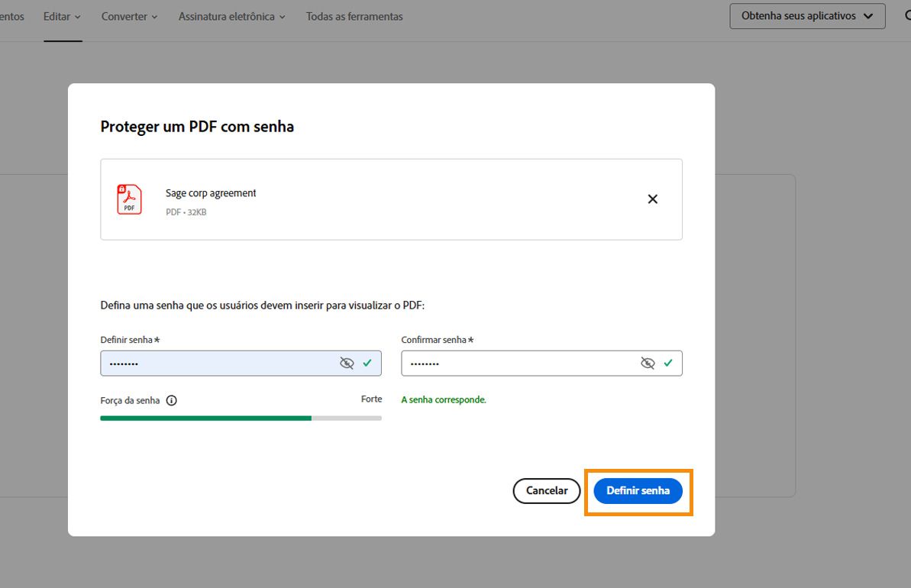The width and height of the screenshot is (911, 588).
Task: Click inside the Definir senha input field
Action: click(x=221, y=363)
